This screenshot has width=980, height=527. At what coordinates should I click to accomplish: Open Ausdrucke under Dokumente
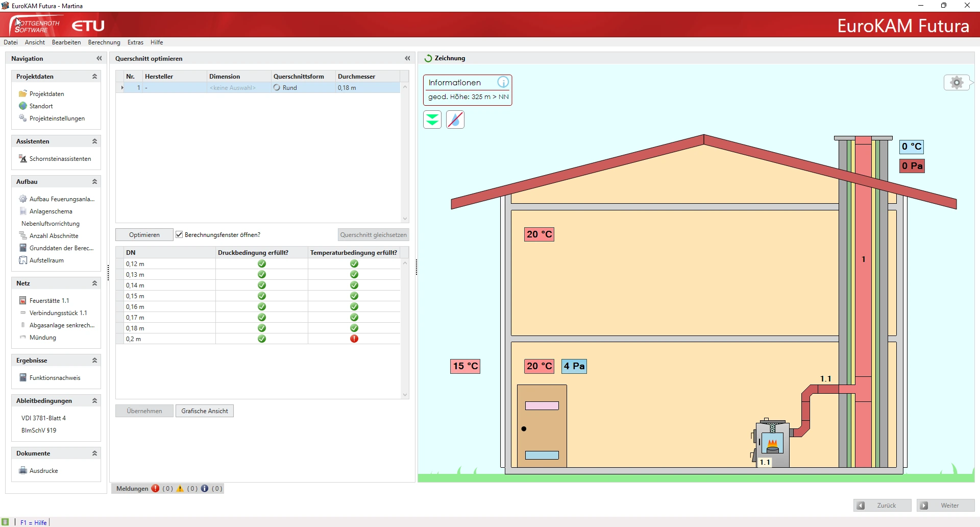[43, 471]
